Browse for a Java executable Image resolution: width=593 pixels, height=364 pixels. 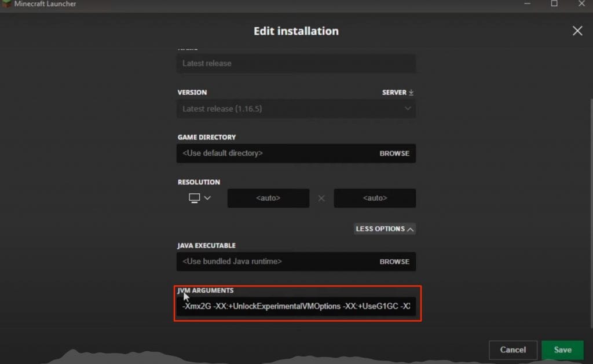point(394,262)
